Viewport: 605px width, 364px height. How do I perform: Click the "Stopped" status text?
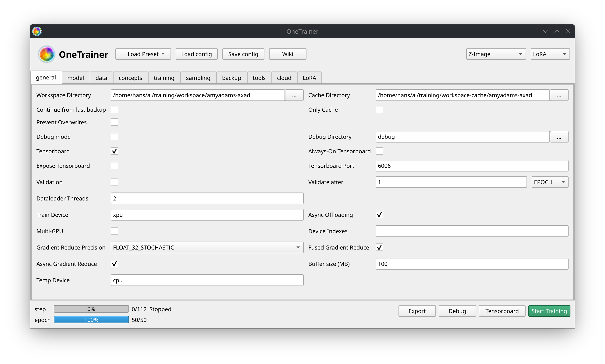160,309
